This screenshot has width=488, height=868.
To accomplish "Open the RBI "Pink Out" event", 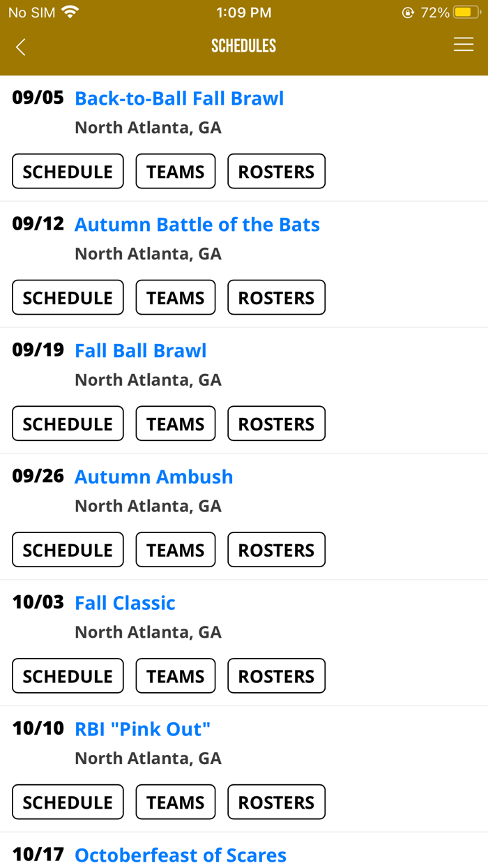I will coord(142,729).
